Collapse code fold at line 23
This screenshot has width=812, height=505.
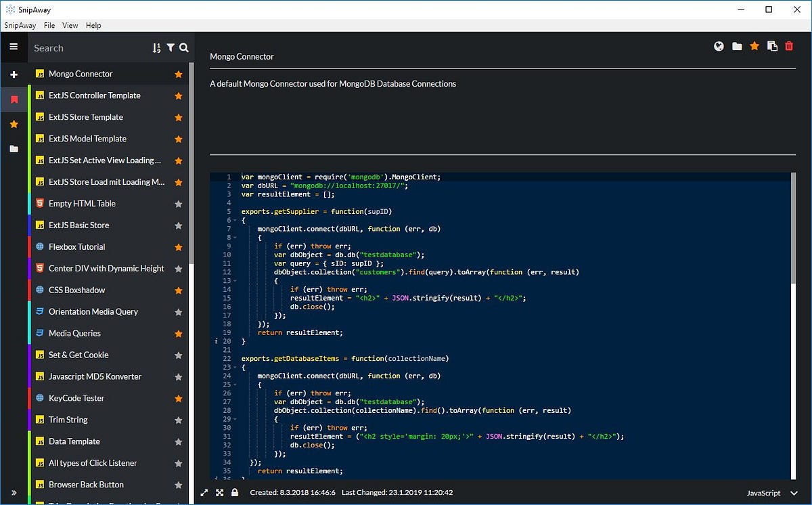pos(234,368)
